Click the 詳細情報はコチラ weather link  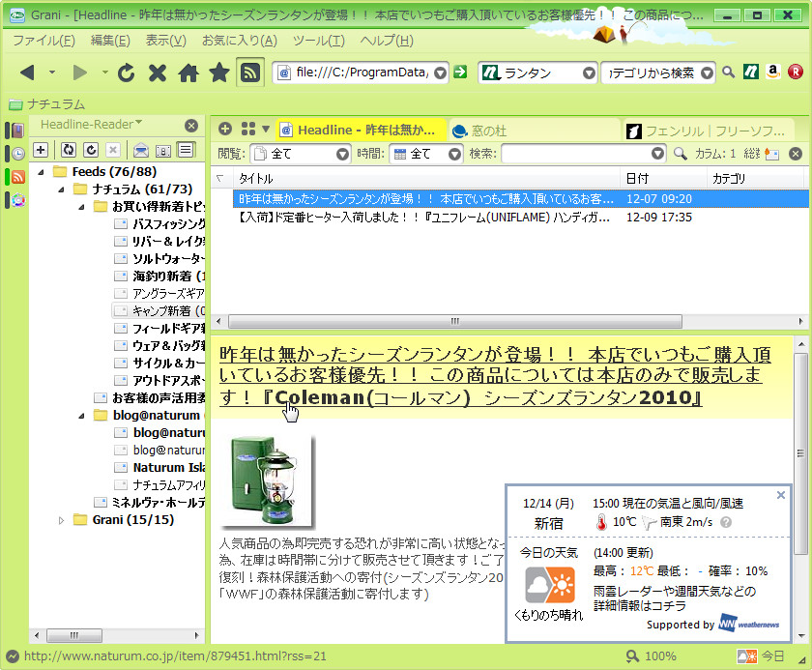click(640, 606)
